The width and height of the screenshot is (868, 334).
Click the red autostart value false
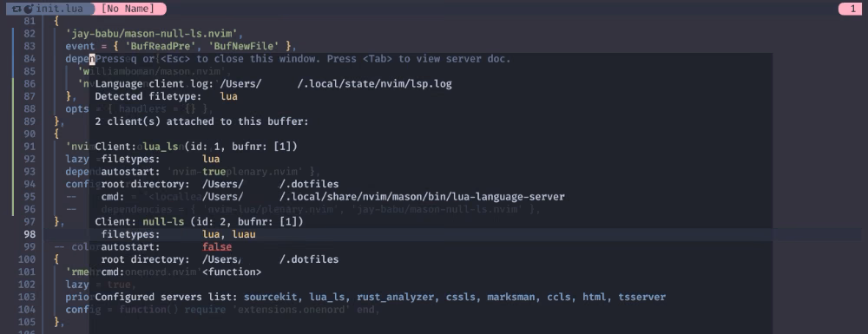pos(217,246)
